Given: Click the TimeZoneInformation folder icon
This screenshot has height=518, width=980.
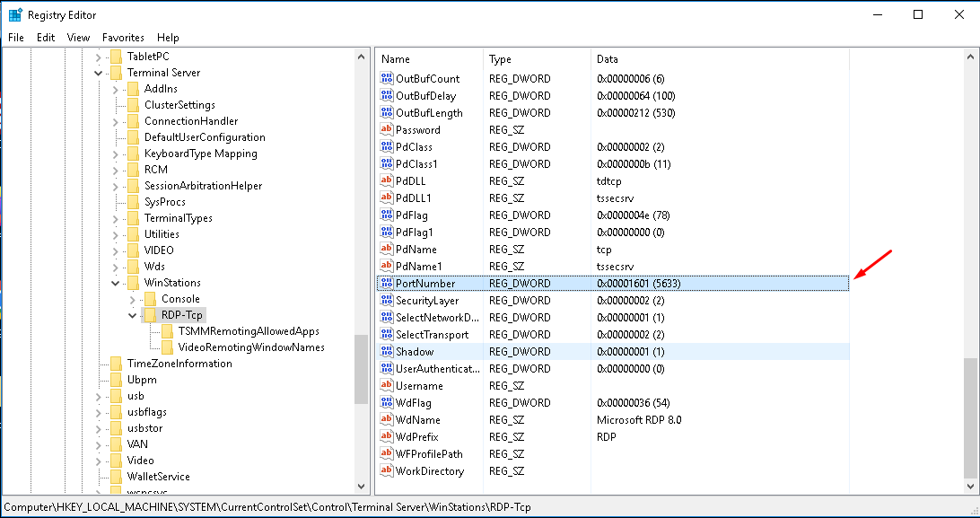Looking at the screenshot, I should (x=117, y=364).
